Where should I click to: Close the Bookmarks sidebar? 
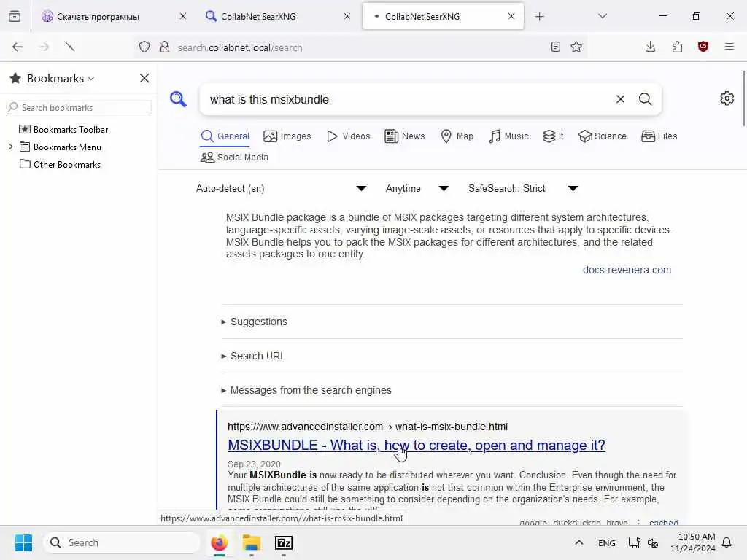coord(144,78)
